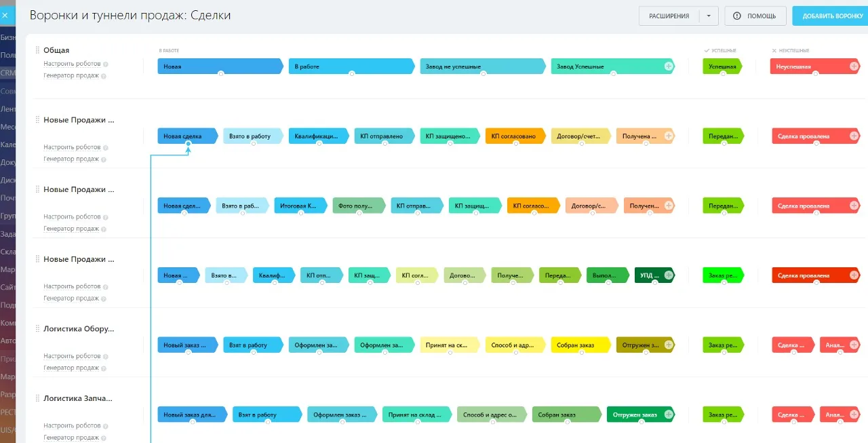Select the CRM item in left sidebar

click(6, 73)
